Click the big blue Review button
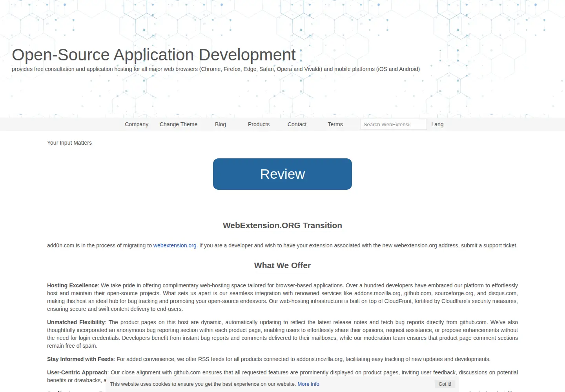This screenshot has height=392, width=565. [282, 174]
